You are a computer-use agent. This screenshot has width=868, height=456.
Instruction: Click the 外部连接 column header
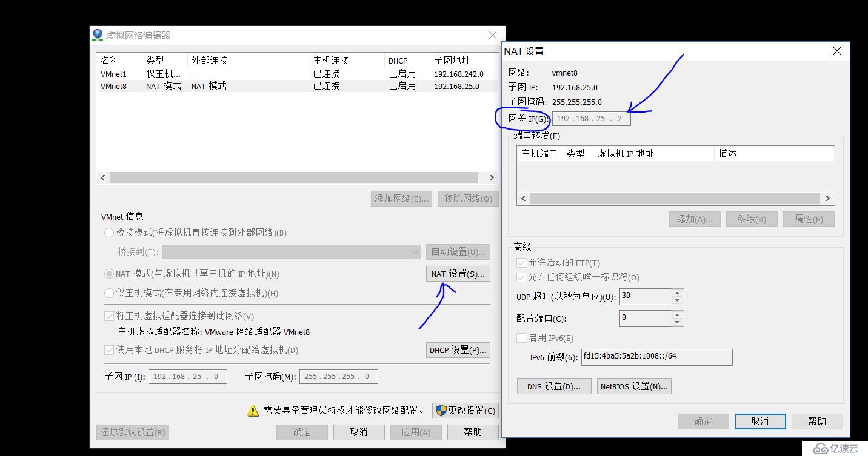click(x=249, y=61)
